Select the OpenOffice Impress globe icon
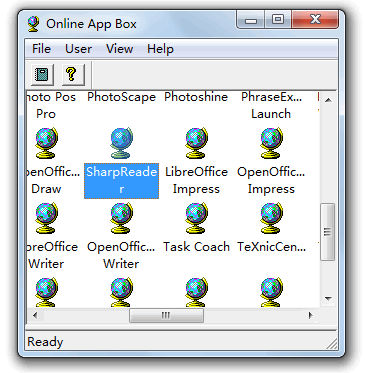 click(272, 143)
